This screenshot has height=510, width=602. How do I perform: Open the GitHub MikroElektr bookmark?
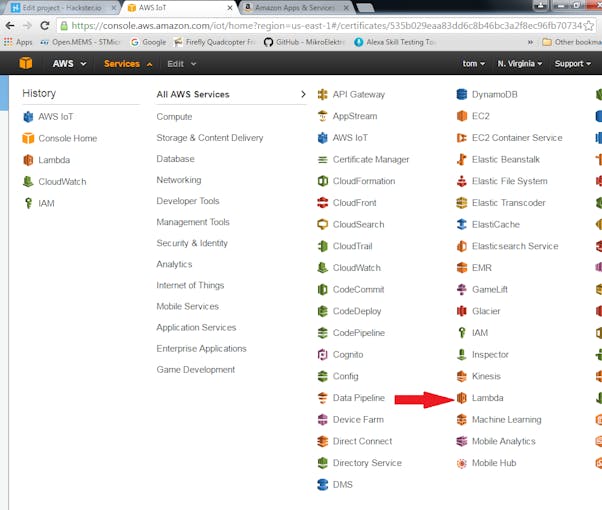click(x=304, y=42)
